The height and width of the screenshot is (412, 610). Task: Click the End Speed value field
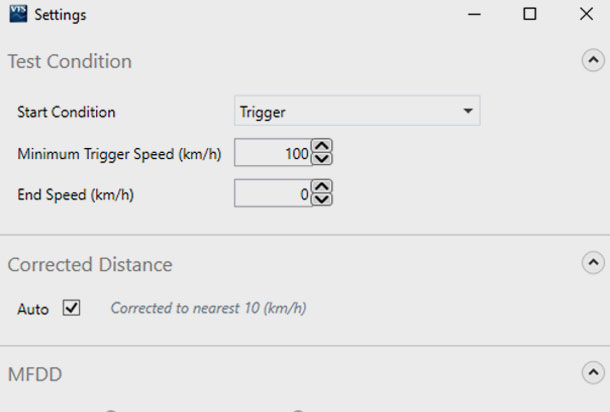[x=273, y=195]
